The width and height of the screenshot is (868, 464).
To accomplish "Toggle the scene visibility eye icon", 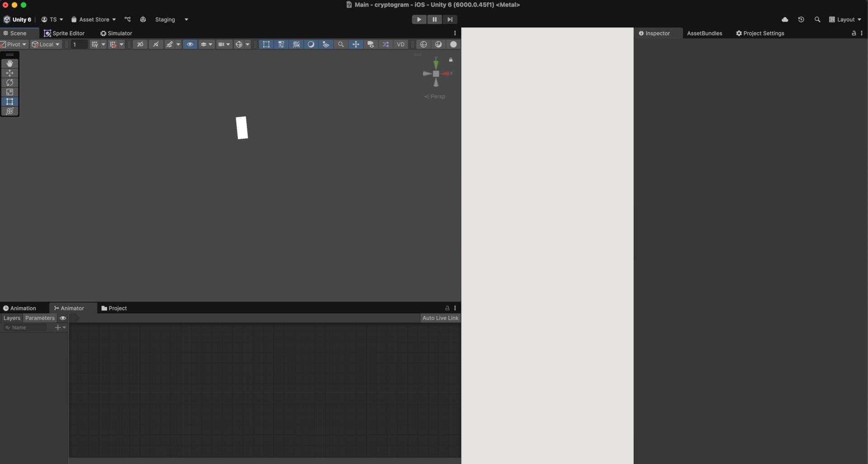I will [190, 44].
